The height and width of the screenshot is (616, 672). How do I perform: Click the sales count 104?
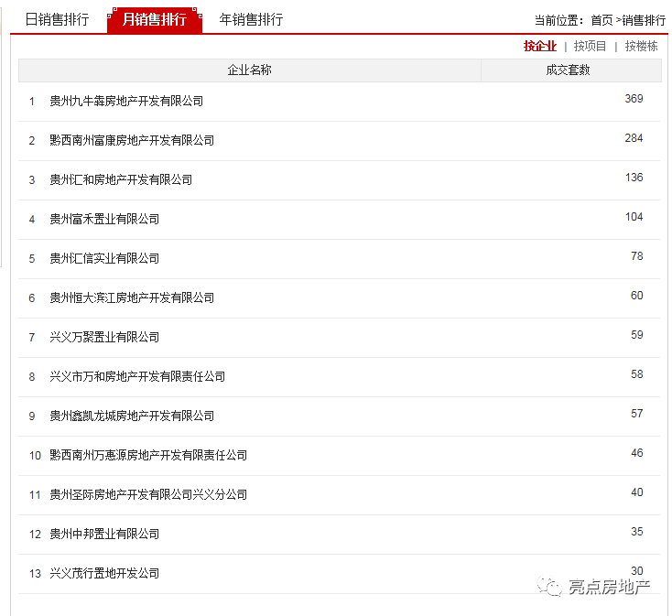[x=634, y=217]
